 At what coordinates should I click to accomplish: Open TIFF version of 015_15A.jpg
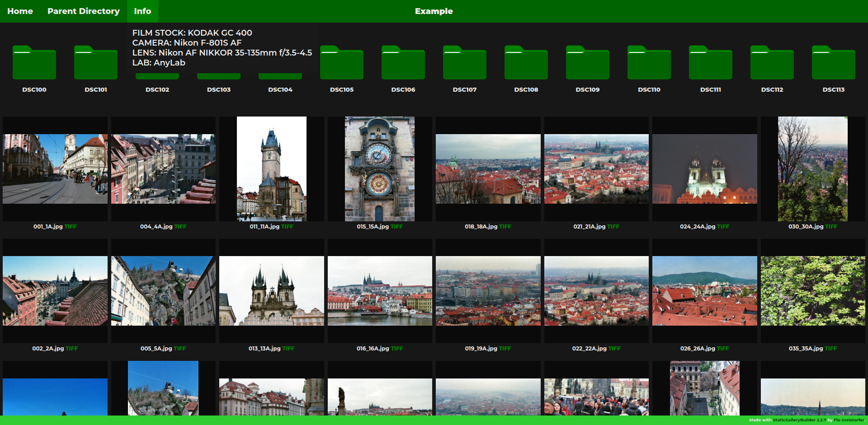pyautogui.click(x=396, y=227)
